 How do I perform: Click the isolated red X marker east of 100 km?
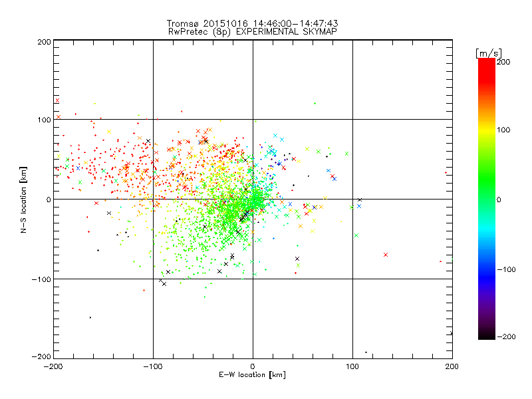(x=386, y=255)
